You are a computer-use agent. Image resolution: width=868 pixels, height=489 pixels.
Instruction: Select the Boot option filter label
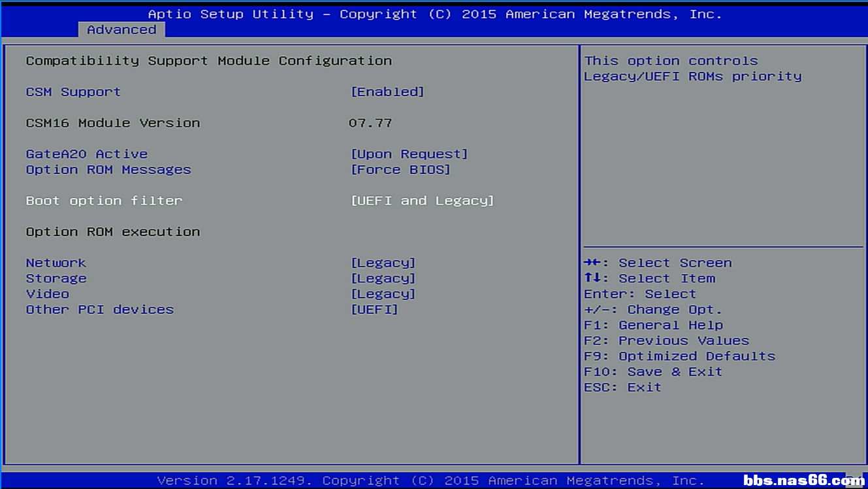[104, 201]
